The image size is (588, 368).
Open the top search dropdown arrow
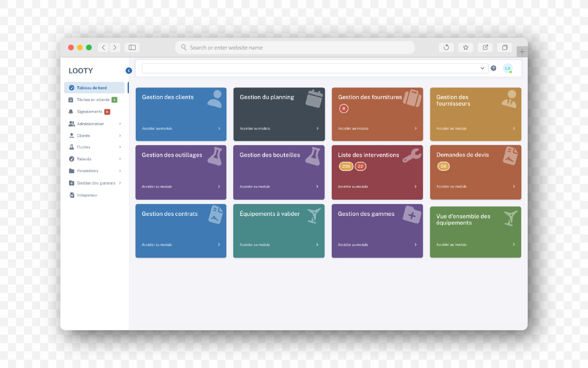[x=483, y=68]
